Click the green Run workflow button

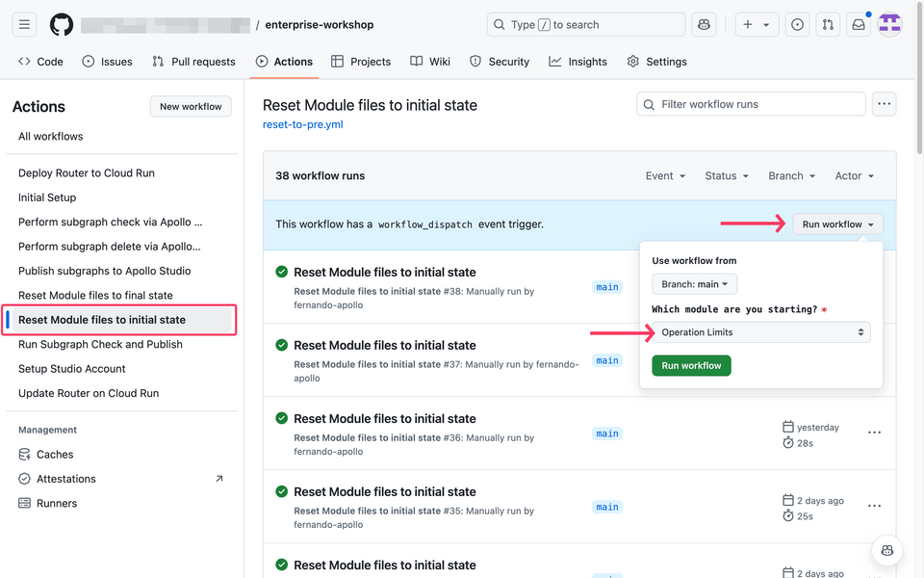pos(691,366)
